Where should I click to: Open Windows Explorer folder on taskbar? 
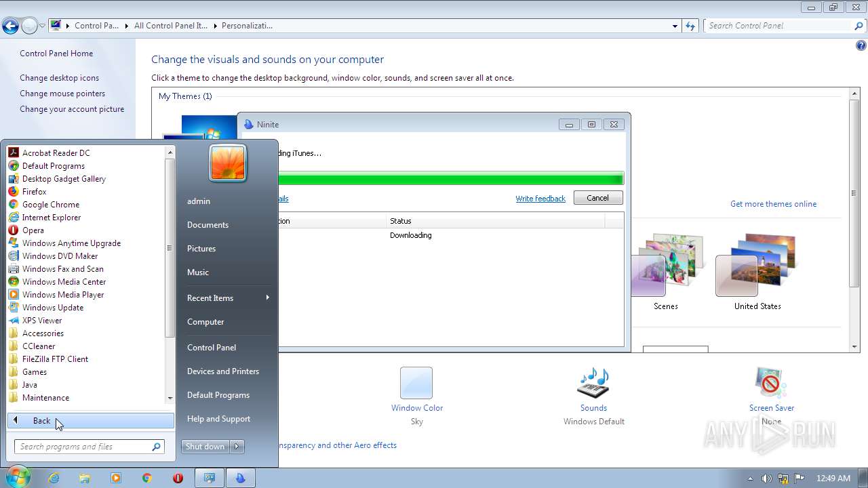(85, 478)
